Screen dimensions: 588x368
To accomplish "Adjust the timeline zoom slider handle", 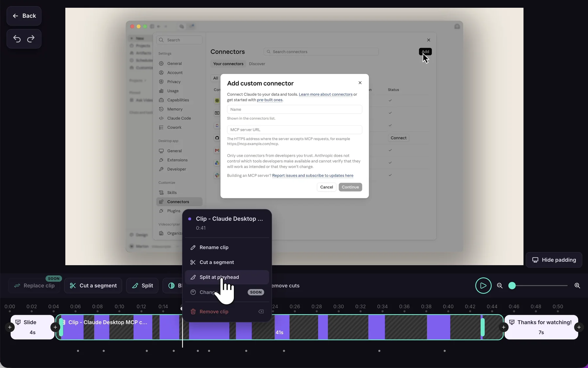I will point(512,285).
